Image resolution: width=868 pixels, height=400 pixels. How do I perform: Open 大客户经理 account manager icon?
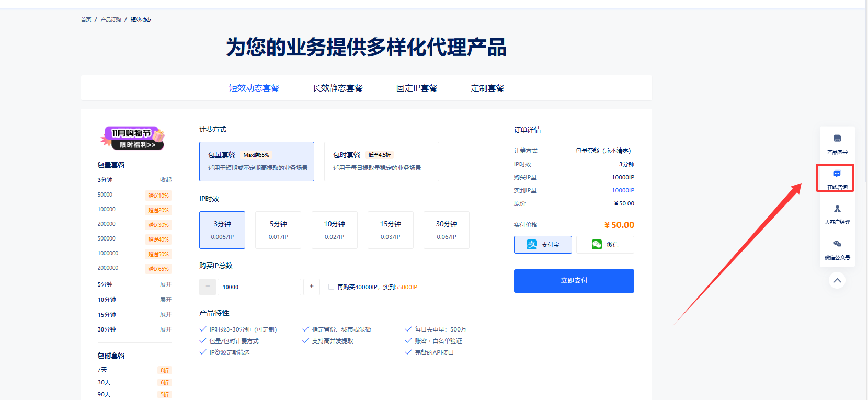[837, 209]
